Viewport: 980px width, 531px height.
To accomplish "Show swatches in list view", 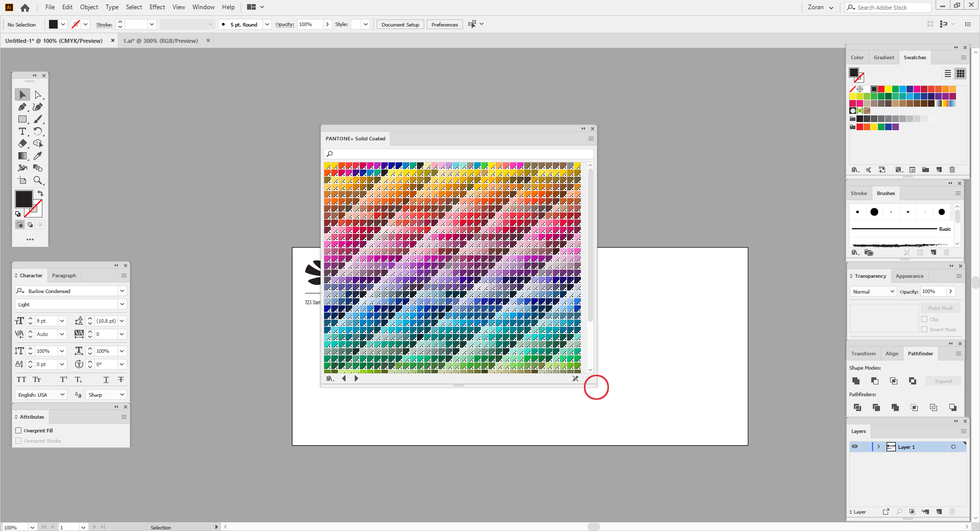I will (948, 74).
